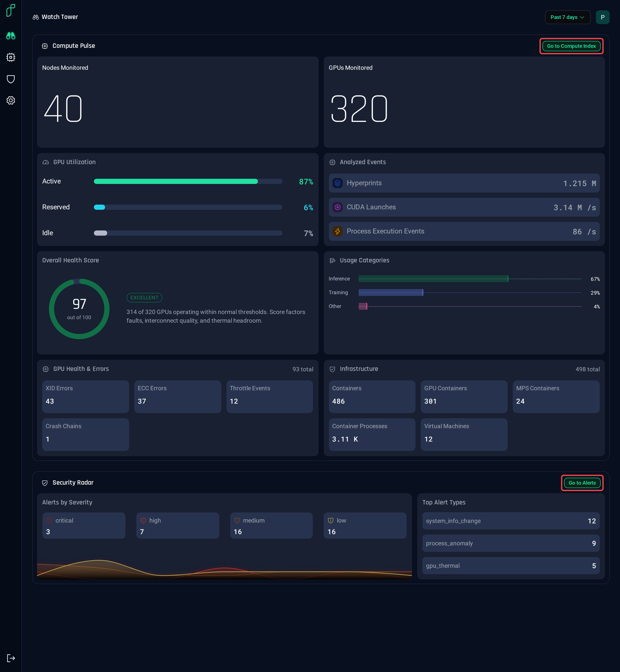Click the Active utilization progress bar
Image resolution: width=620 pixels, height=672 pixels.
coord(188,182)
